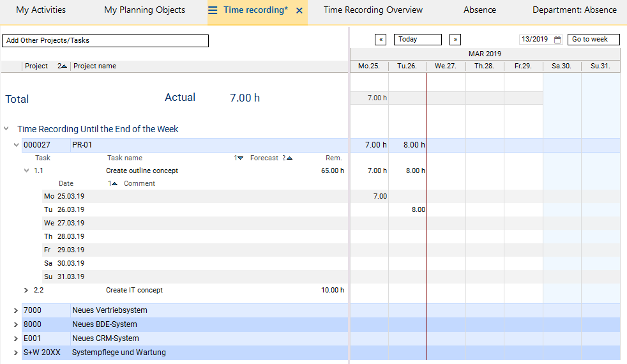Expand project 7000 Neues Vertriebsystem

click(x=15, y=310)
